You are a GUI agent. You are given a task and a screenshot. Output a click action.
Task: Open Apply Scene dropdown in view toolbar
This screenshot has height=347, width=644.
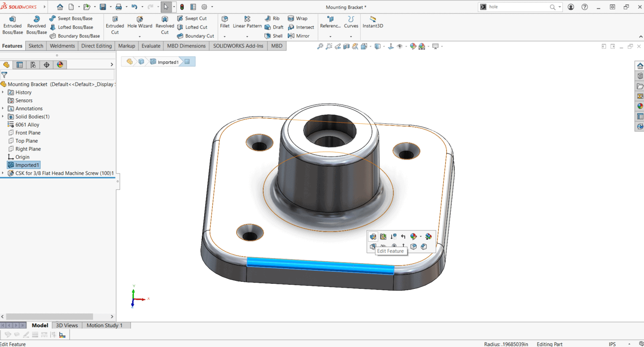point(428,46)
